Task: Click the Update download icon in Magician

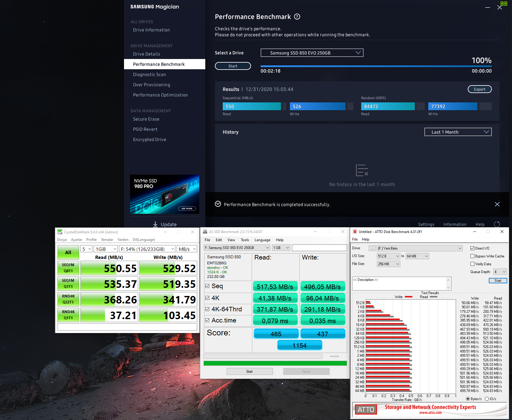Action: tap(155, 224)
